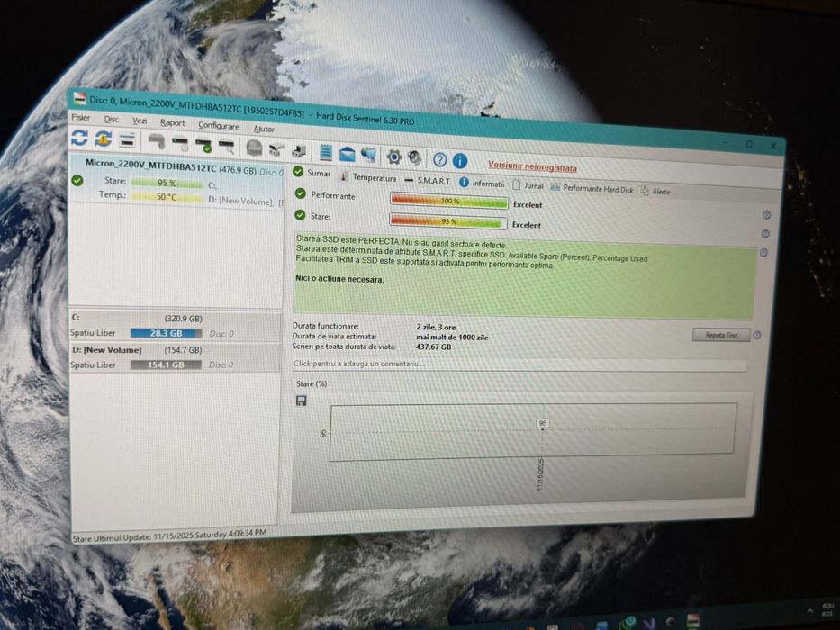Image resolution: width=840 pixels, height=630 pixels.
Task: Click the grey dome-shaped disk toolbar icon
Action: 253,148
